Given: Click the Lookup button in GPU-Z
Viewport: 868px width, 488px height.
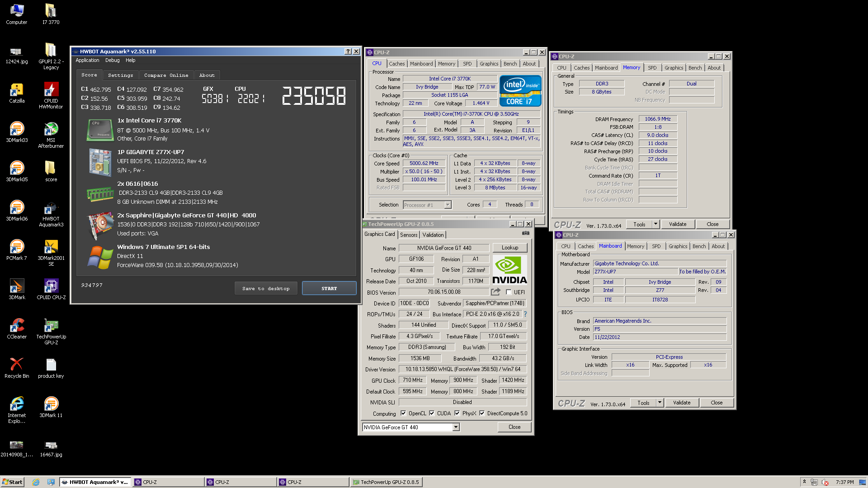Looking at the screenshot, I should [x=509, y=248].
